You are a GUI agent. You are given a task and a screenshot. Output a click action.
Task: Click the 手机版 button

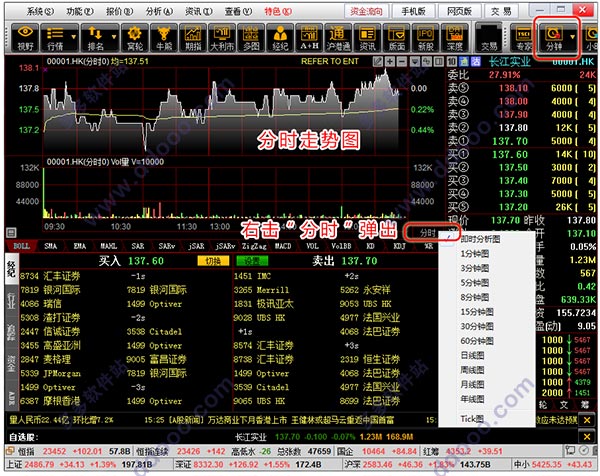(x=413, y=11)
